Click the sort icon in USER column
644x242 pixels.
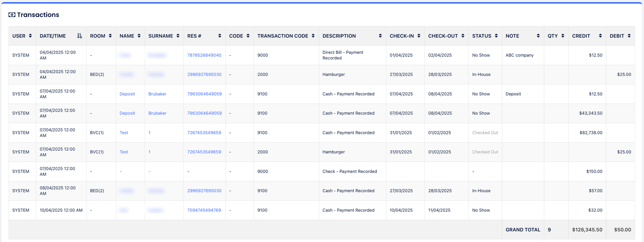click(x=30, y=36)
